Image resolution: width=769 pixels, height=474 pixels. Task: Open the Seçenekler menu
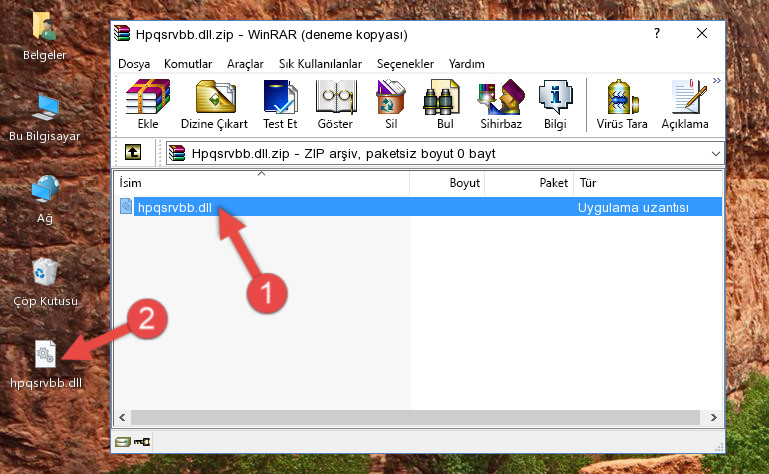point(405,64)
